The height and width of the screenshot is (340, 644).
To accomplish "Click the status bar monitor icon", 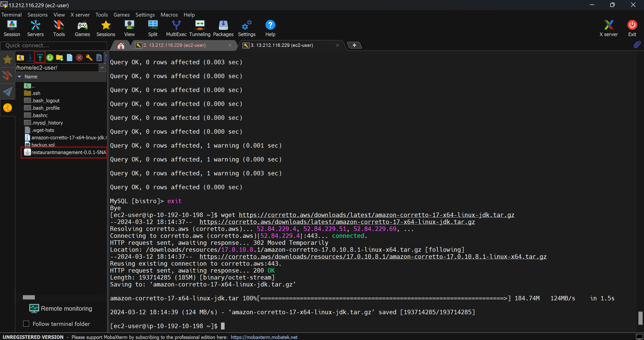I will click(639, 337).
